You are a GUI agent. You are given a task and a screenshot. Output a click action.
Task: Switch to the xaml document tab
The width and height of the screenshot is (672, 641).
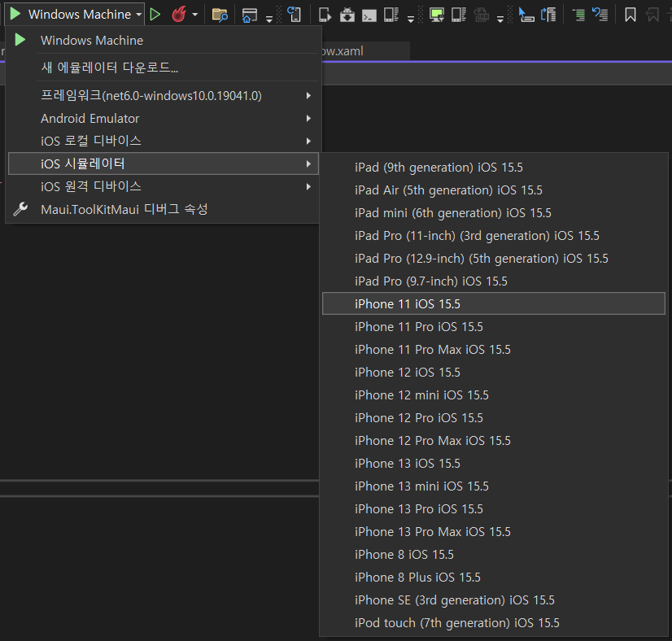pyautogui.click(x=364, y=51)
